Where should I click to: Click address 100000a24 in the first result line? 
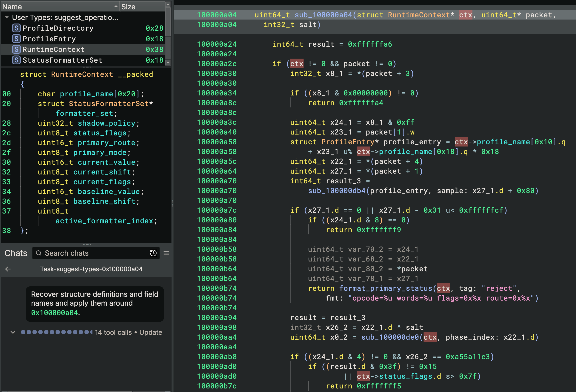pos(217,44)
